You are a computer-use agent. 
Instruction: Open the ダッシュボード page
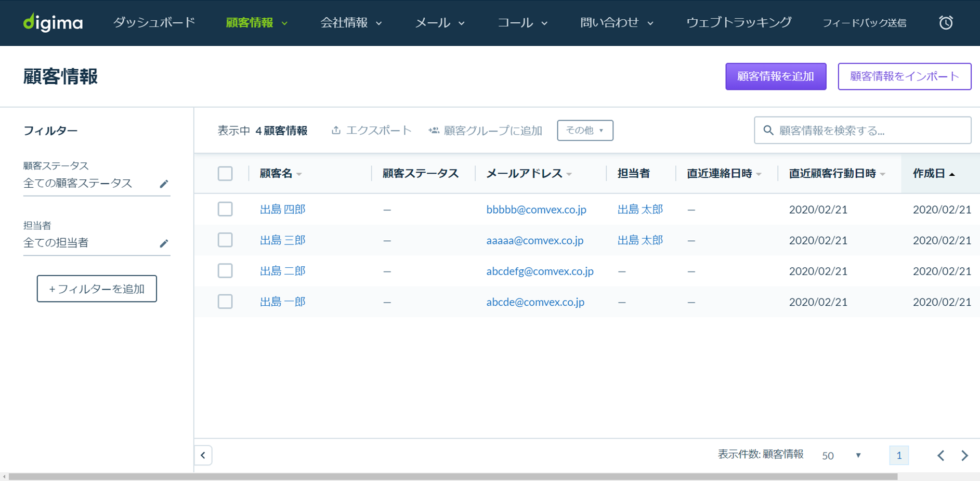coord(154,23)
